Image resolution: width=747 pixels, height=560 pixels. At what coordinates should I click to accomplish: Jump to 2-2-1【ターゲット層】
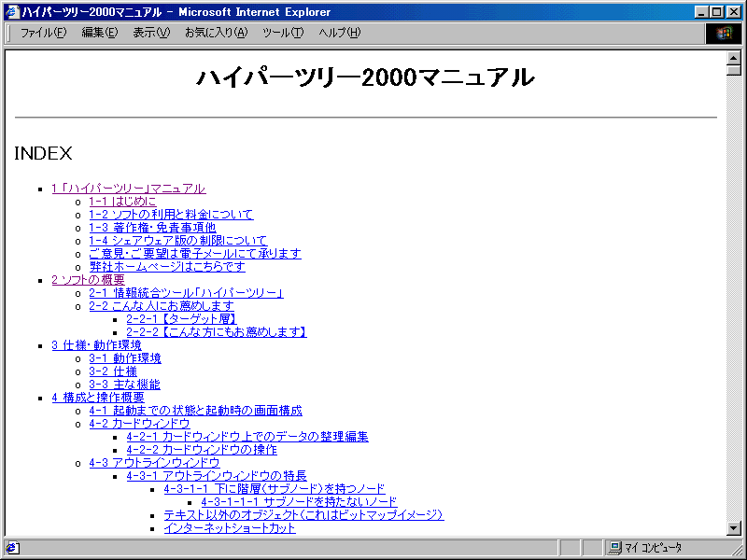181,319
